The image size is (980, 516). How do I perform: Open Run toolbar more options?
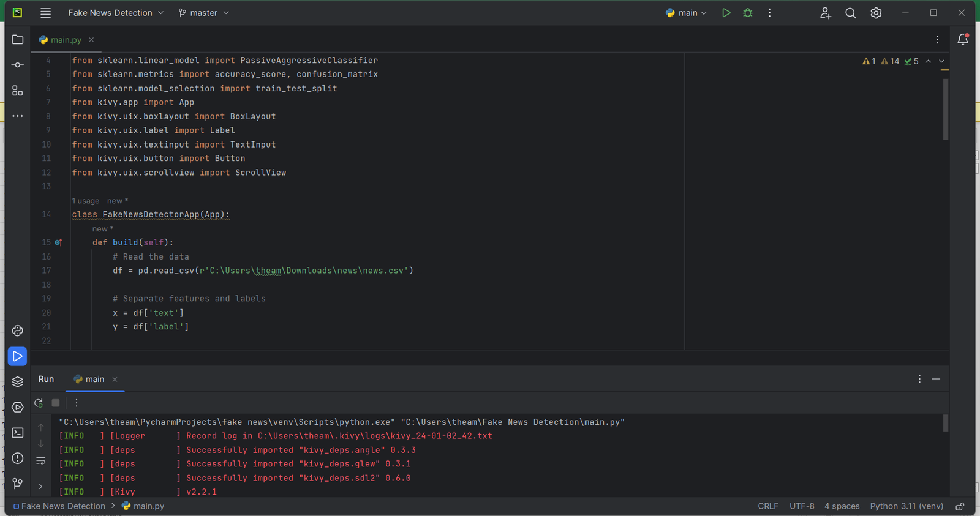pyautogui.click(x=77, y=403)
